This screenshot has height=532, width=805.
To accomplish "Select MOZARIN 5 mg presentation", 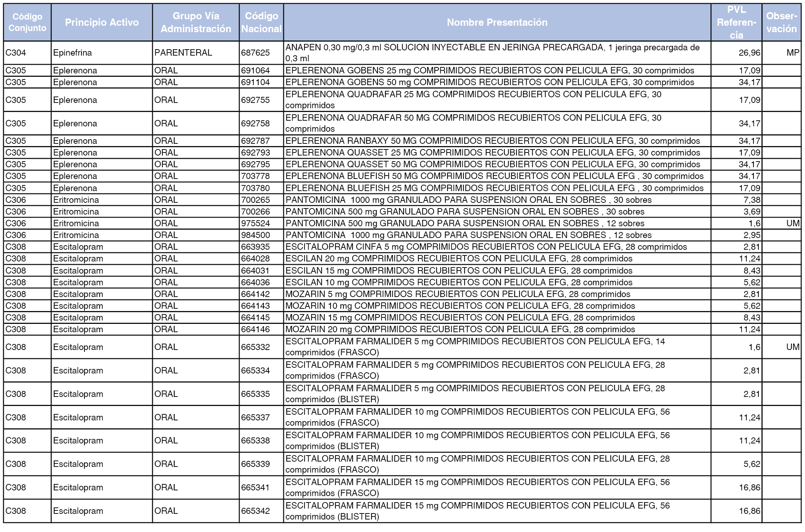I will [x=497, y=294].
